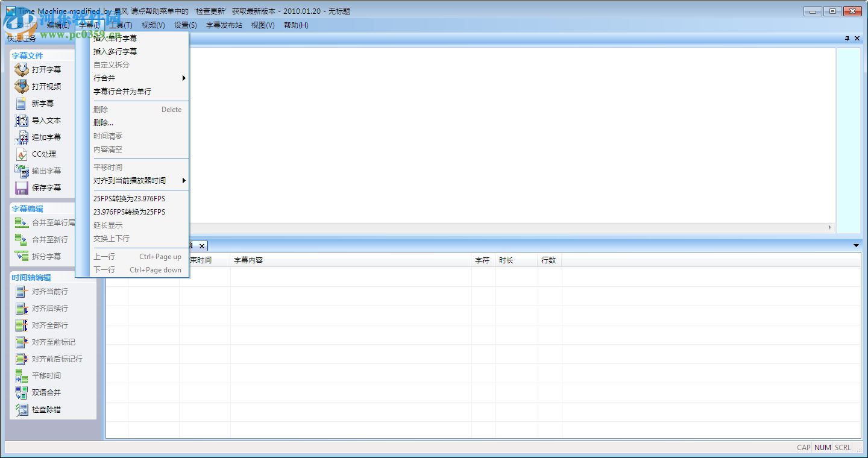Screen dimensions: 868x458
Task: Select the 打开视频 (open video) tool icon
Action: pyautogui.click(x=22, y=86)
